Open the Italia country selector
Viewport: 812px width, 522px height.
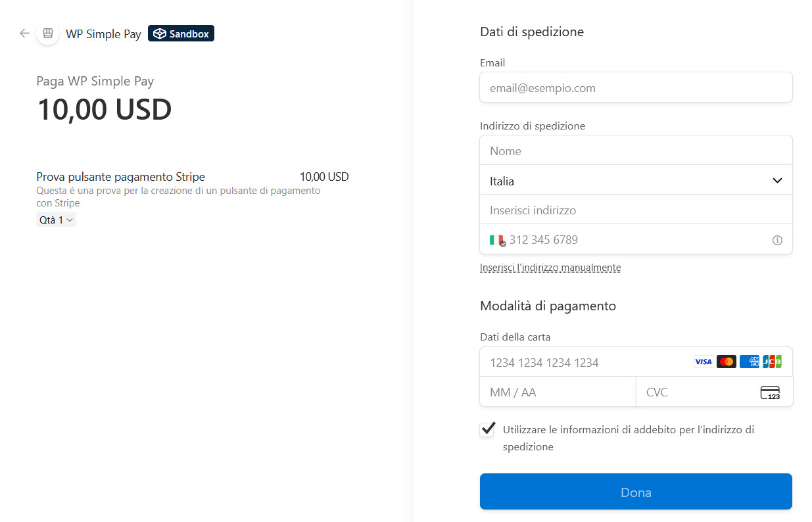636,179
